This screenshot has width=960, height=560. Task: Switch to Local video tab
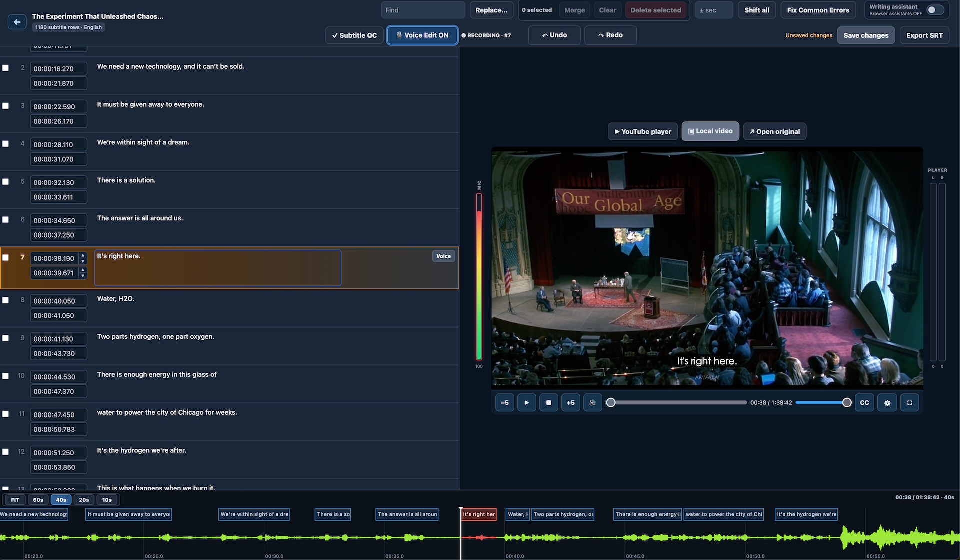tap(710, 131)
